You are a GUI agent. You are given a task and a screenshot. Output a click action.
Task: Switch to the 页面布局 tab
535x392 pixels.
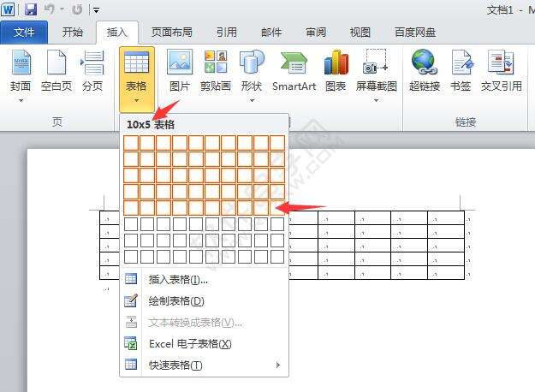(171, 33)
